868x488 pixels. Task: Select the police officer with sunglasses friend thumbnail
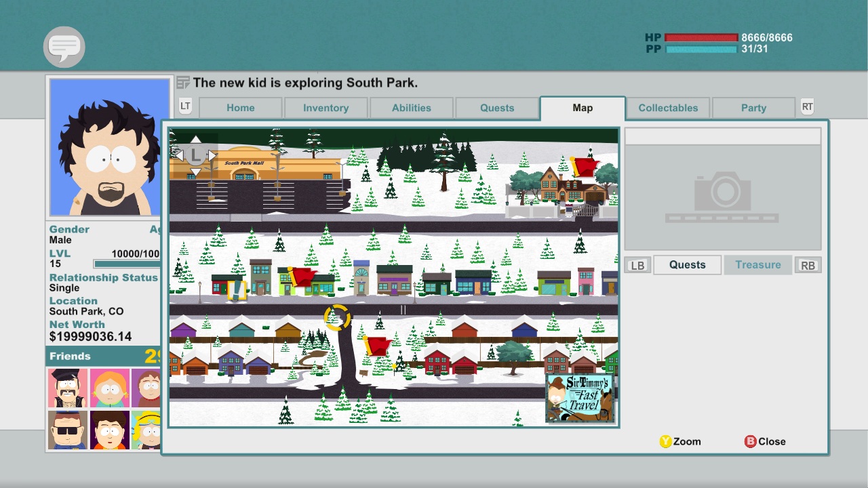click(x=68, y=430)
